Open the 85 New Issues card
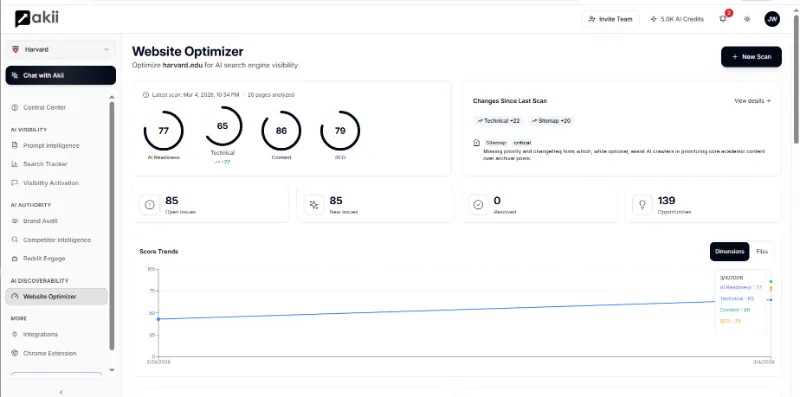Image resolution: width=800 pixels, height=397 pixels. 374,205
